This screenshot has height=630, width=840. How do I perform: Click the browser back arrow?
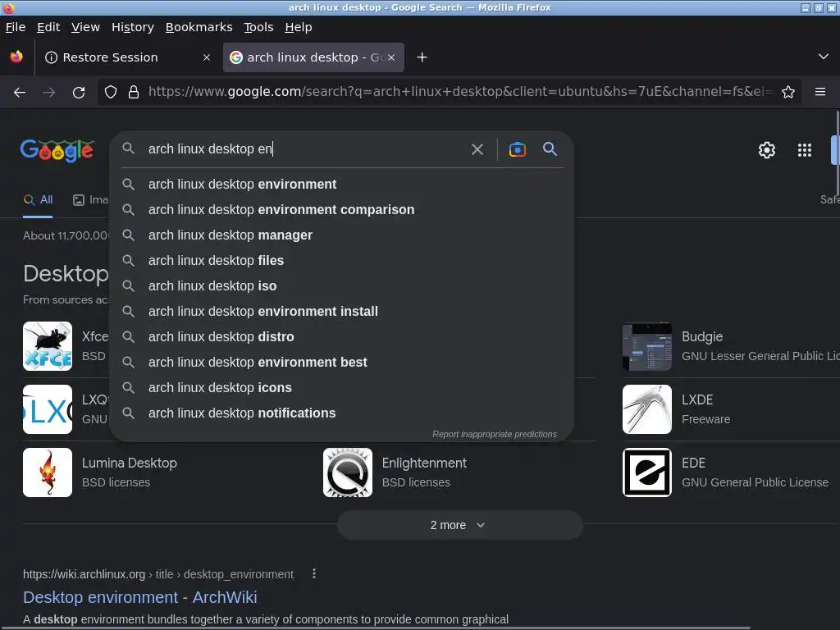(x=20, y=92)
